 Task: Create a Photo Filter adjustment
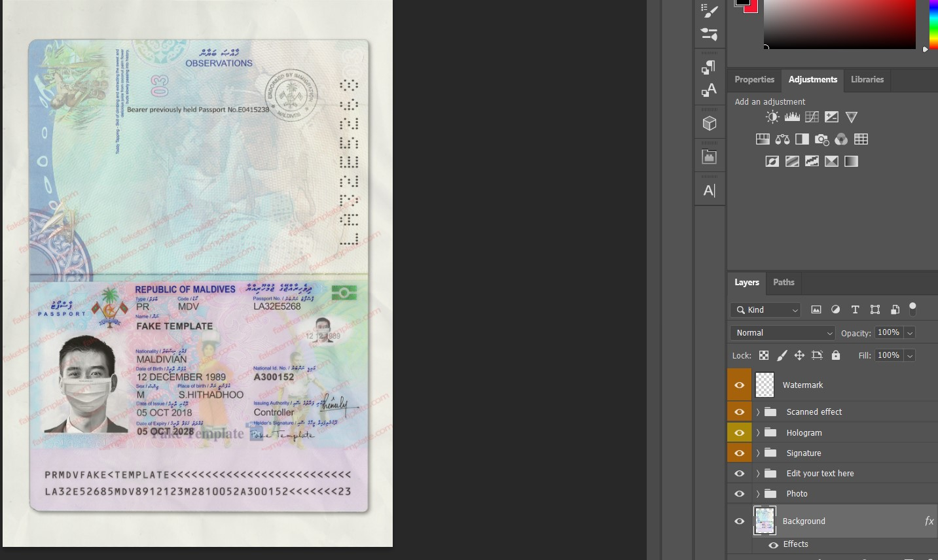[x=821, y=139]
